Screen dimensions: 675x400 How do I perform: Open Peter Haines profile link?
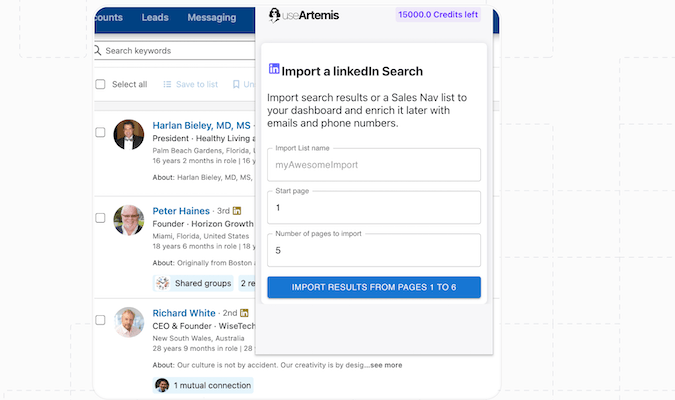pos(181,211)
